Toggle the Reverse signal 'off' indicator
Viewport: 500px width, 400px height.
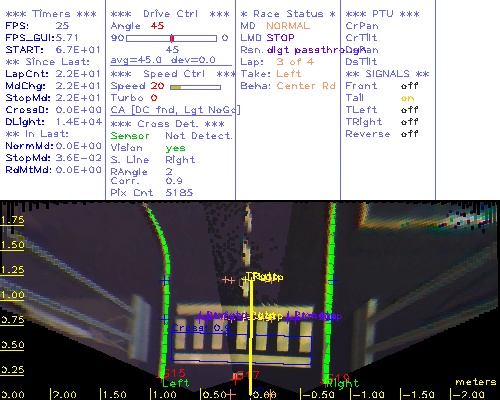pos(409,134)
